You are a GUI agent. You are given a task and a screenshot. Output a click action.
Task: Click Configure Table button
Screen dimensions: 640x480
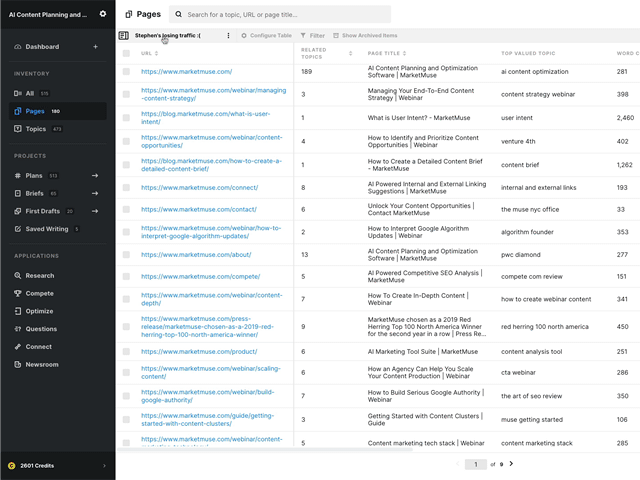tap(266, 36)
